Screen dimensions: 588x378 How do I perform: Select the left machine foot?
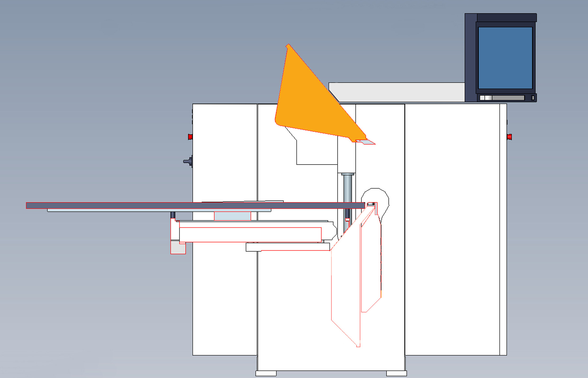coord(266,373)
